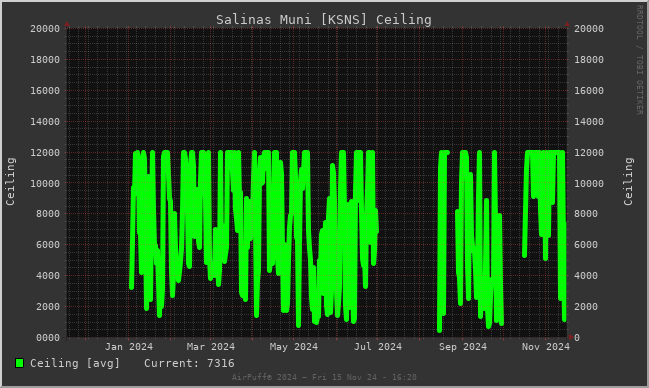Image resolution: width=649 pixels, height=388 pixels.
Task: Click the left axis '16000' label
Action: [x=45, y=91]
